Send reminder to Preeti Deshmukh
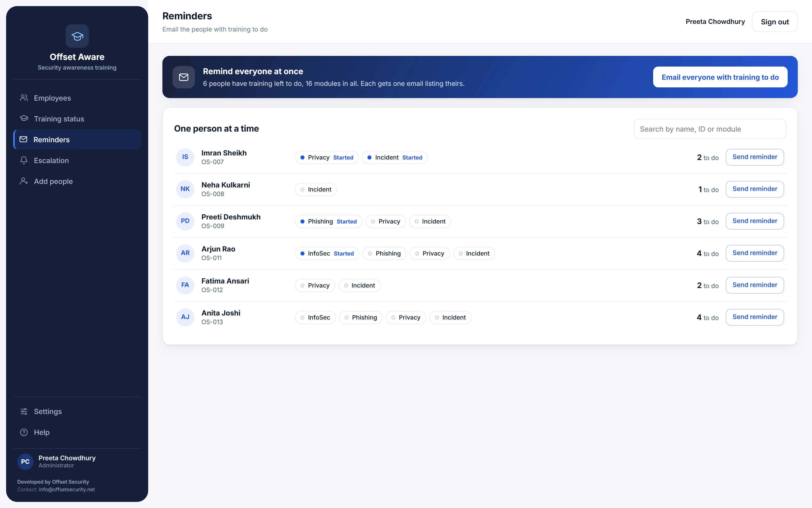This screenshot has width=812, height=508. [755, 221]
